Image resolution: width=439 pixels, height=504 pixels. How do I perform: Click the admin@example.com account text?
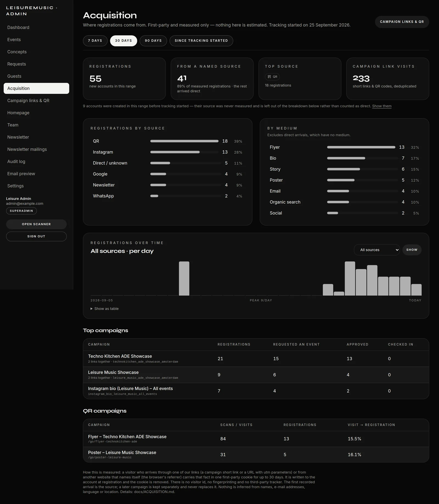point(25,203)
